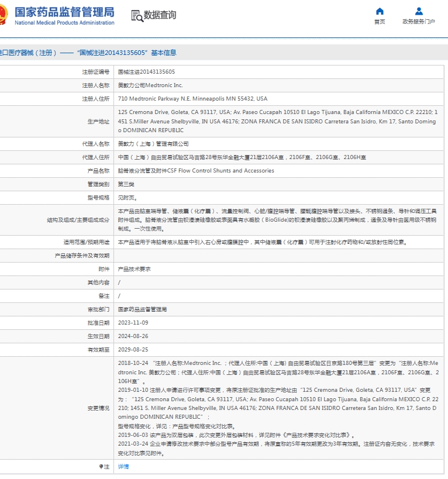Click the 注册证编号 row label
448x479 pixels.
[95, 72]
